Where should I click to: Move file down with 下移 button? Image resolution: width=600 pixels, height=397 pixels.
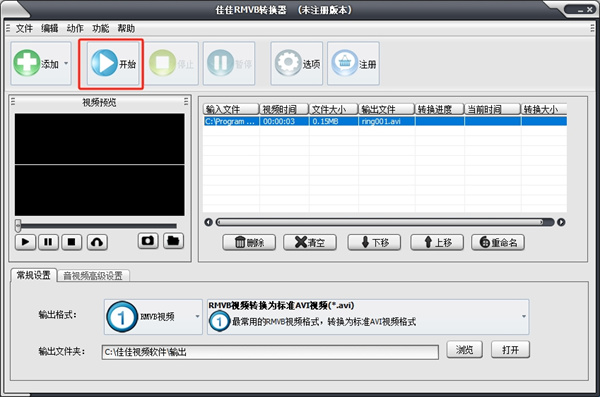[374, 242]
